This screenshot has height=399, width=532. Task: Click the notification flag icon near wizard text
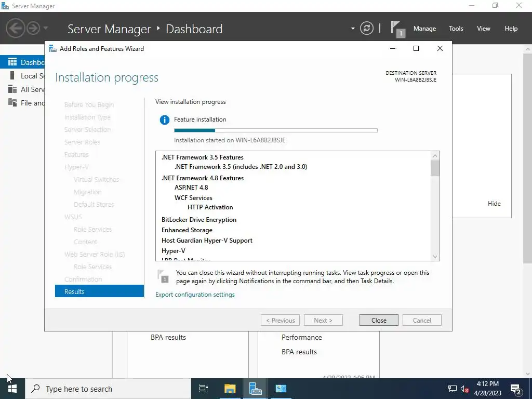click(163, 276)
